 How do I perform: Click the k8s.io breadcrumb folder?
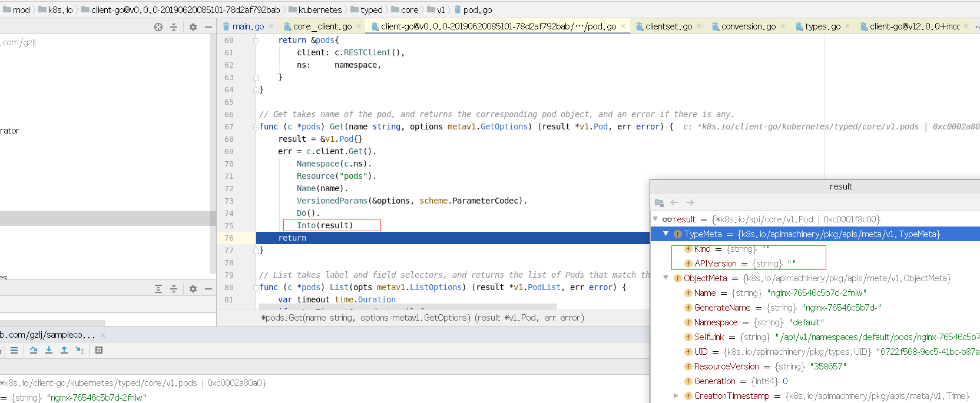[56, 10]
